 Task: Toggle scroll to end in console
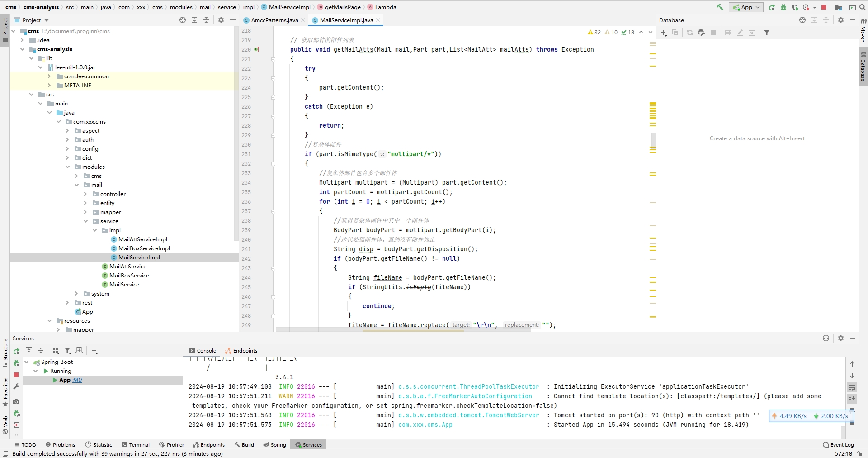(852, 399)
